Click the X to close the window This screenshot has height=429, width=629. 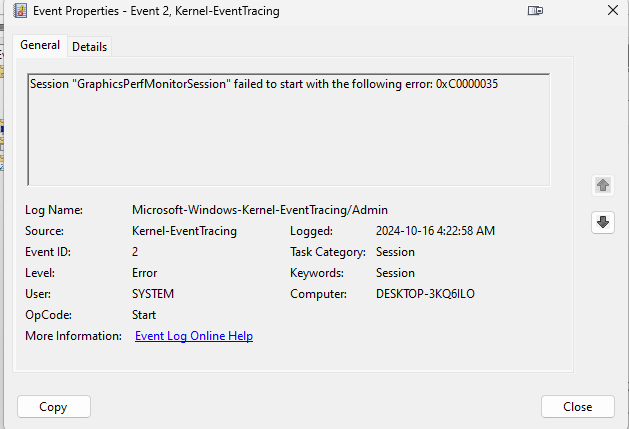613,10
